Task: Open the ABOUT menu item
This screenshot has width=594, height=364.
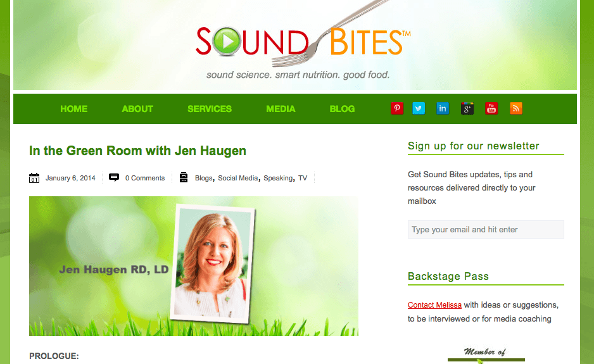Action: pyautogui.click(x=137, y=109)
